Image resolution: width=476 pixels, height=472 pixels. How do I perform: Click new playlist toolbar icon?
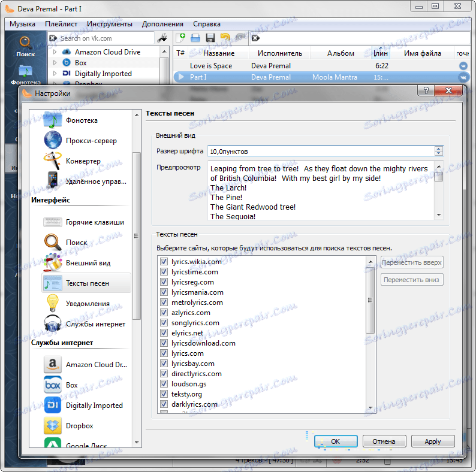click(x=180, y=38)
